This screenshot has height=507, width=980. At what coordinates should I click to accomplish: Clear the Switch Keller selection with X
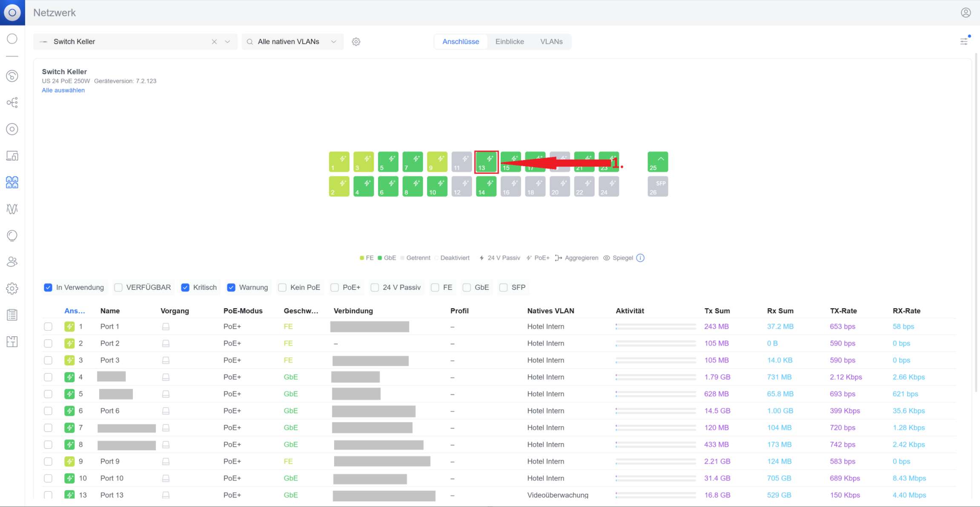[x=214, y=42]
